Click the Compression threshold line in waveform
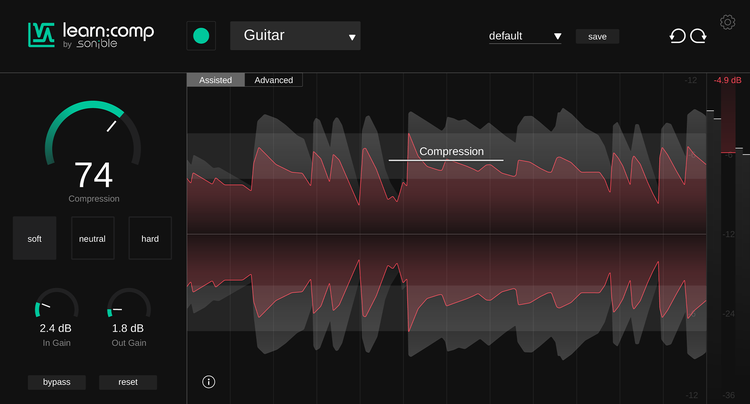Image resolution: width=750 pixels, height=404 pixels. click(x=446, y=160)
